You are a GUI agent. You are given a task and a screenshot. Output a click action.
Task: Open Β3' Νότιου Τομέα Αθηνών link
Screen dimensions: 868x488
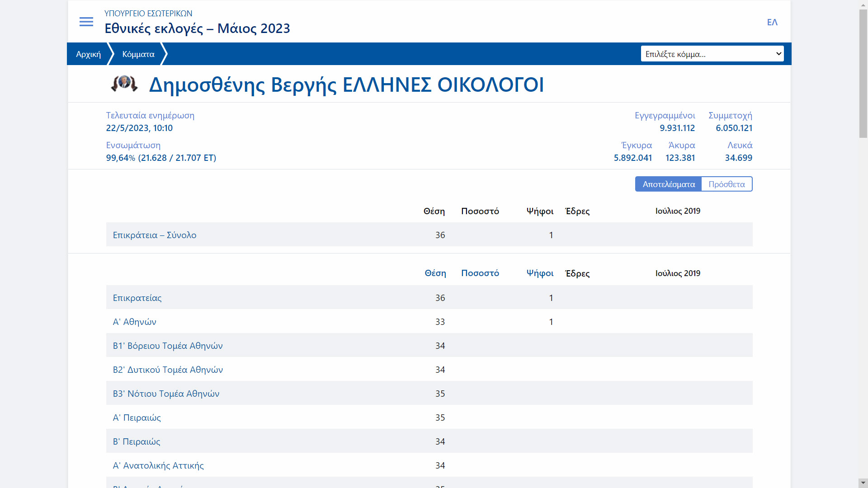(x=166, y=394)
